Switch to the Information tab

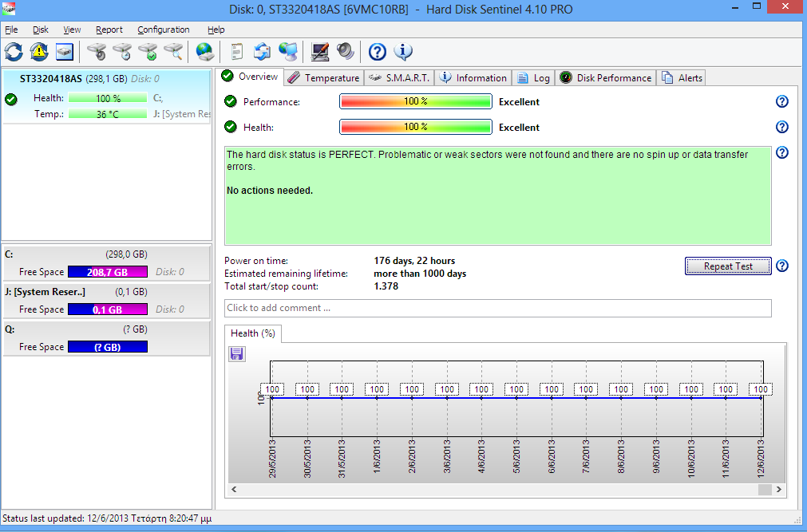pyautogui.click(x=473, y=77)
